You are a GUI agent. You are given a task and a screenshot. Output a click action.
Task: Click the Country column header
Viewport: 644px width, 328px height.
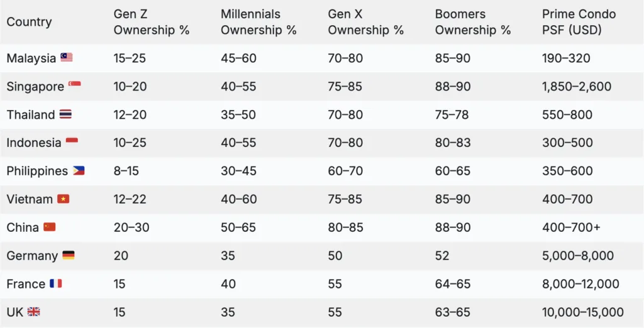point(29,22)
